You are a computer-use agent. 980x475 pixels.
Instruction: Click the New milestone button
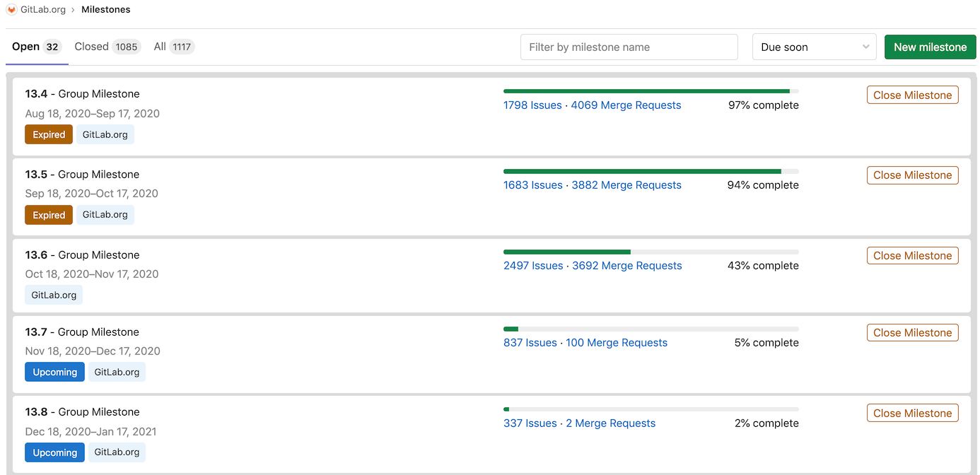tap(930, 47)
